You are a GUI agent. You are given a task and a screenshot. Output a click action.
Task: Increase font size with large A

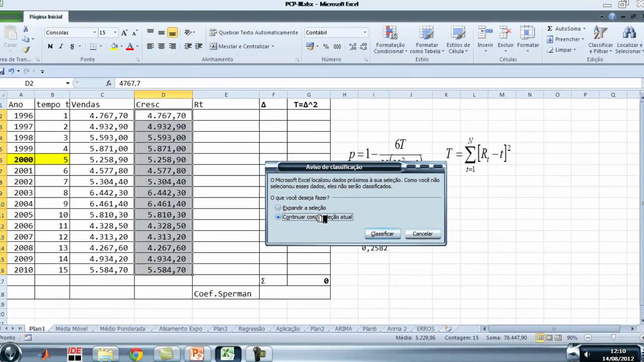(x=125, y=33)
